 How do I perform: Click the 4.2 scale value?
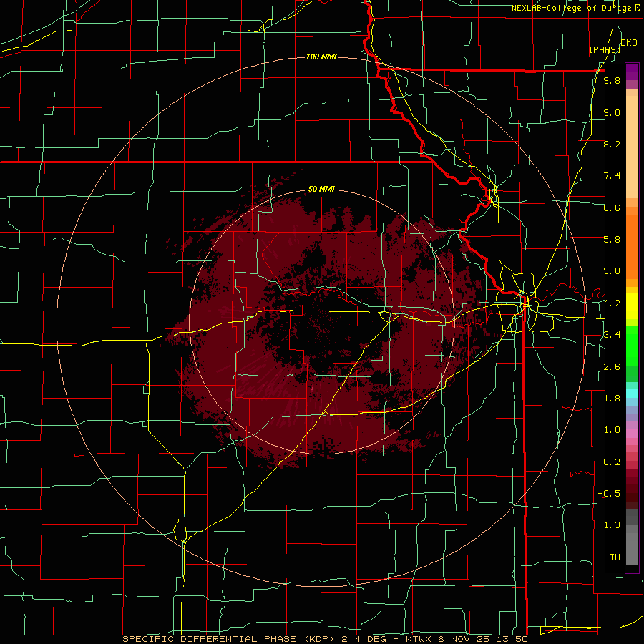point(612,303)
